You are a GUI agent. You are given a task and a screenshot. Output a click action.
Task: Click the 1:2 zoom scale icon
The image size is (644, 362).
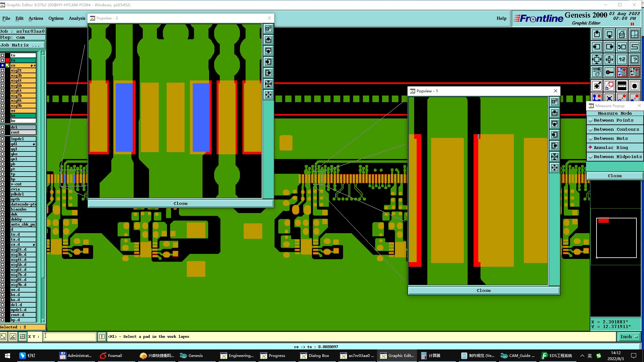point(622,59)
